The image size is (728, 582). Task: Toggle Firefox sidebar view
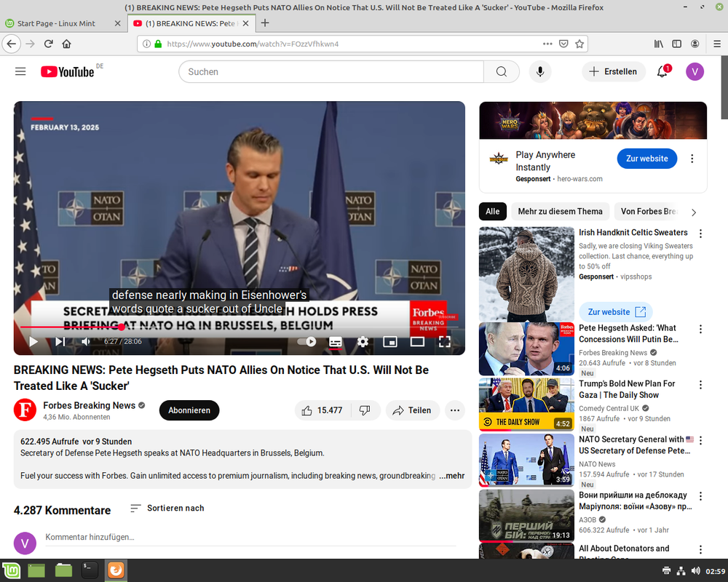(677, 44)
